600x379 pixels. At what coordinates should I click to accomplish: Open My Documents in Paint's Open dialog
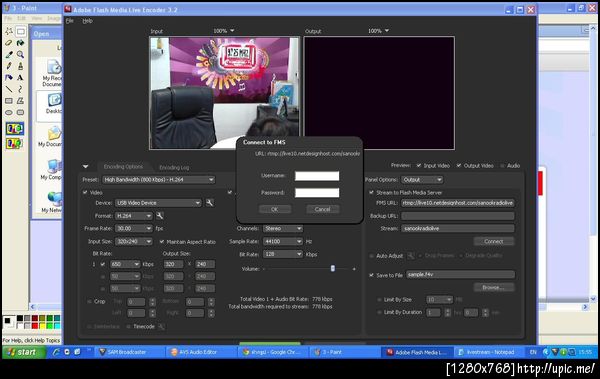50,137
